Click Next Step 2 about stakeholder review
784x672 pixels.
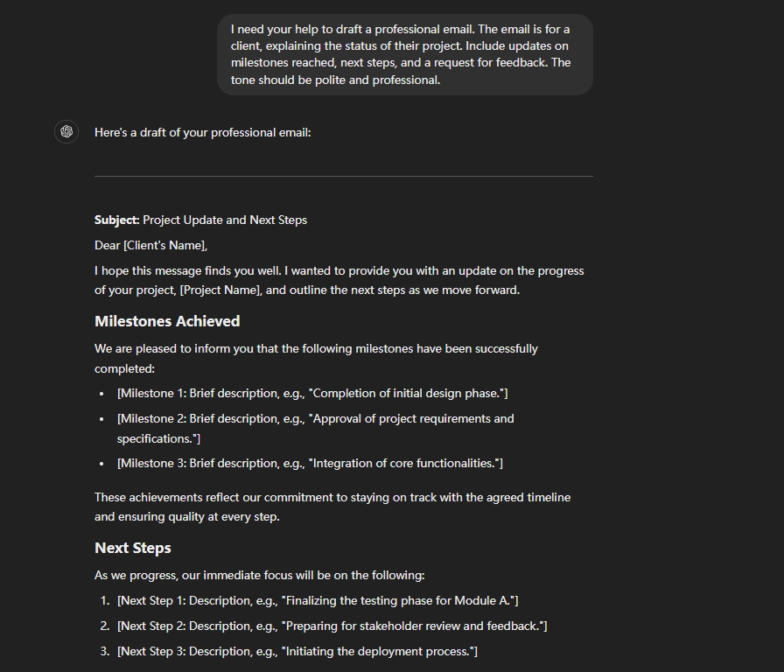(332, 626)
